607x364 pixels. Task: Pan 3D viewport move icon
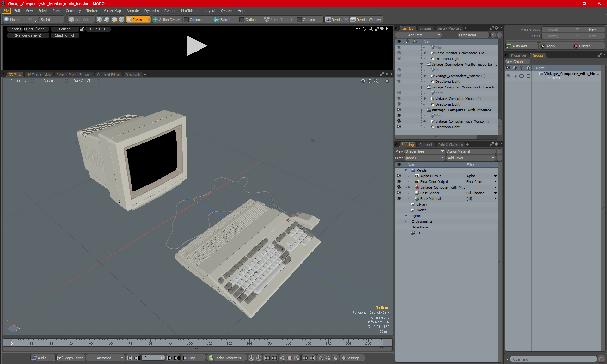(x=363, y=81)
